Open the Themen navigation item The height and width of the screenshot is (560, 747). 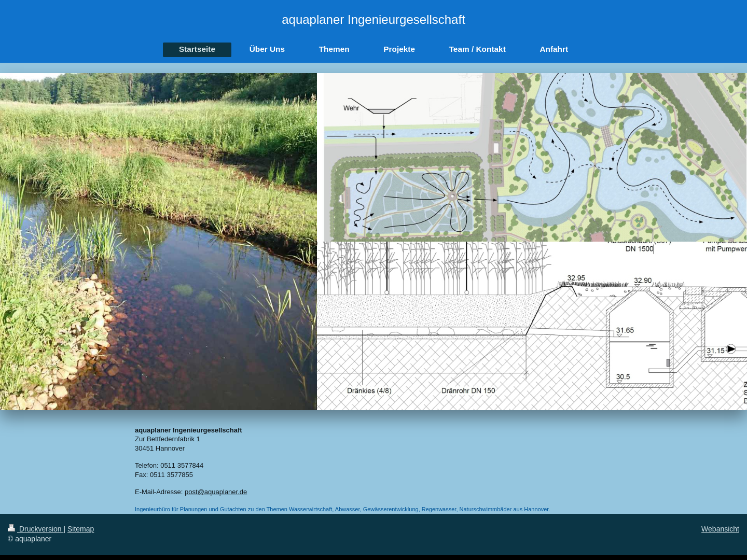[334, 50]
